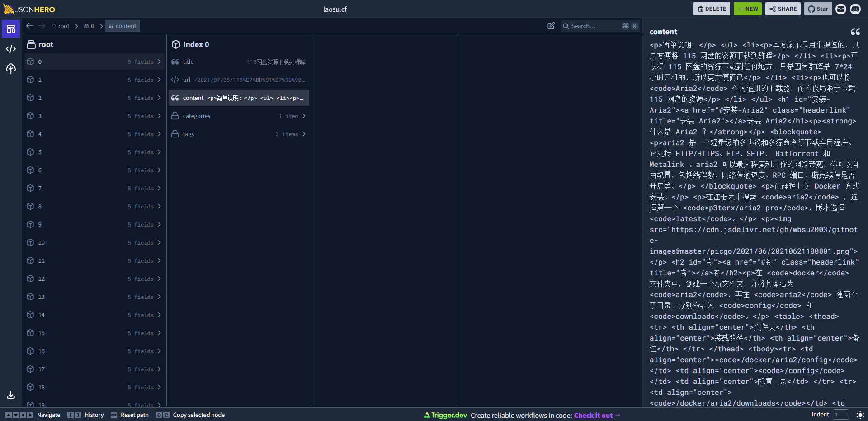Image resolution: width=868 pixels, height=421 pixels.
Task: Click the Reset path hint
Action: click(x=130, y=415)
